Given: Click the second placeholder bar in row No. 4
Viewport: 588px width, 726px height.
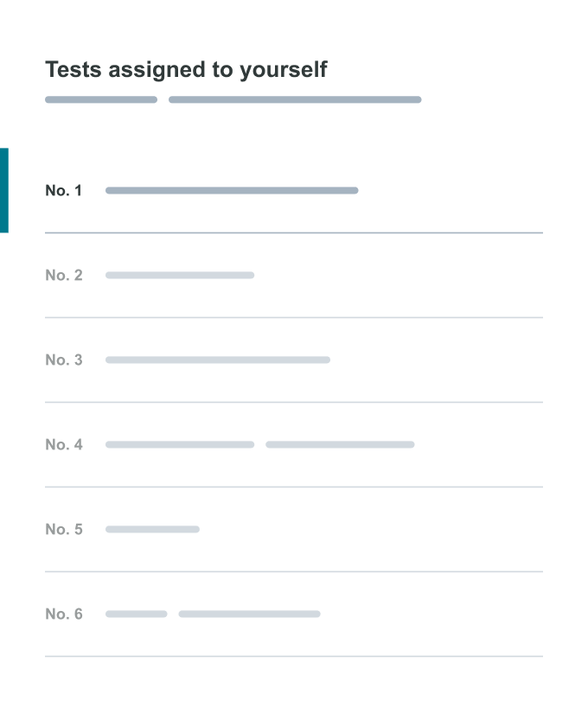Looking at the screenshot, I should pyautogui.click(x=340, y=444).
